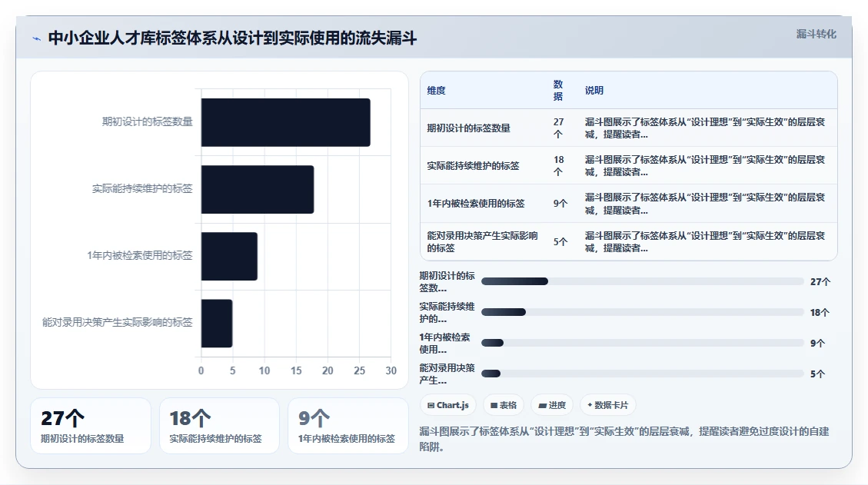Screen dimensions: 868x485
Task: Click y-axis label 1年内被检索使用的标签 in chart
Action: 139,256
